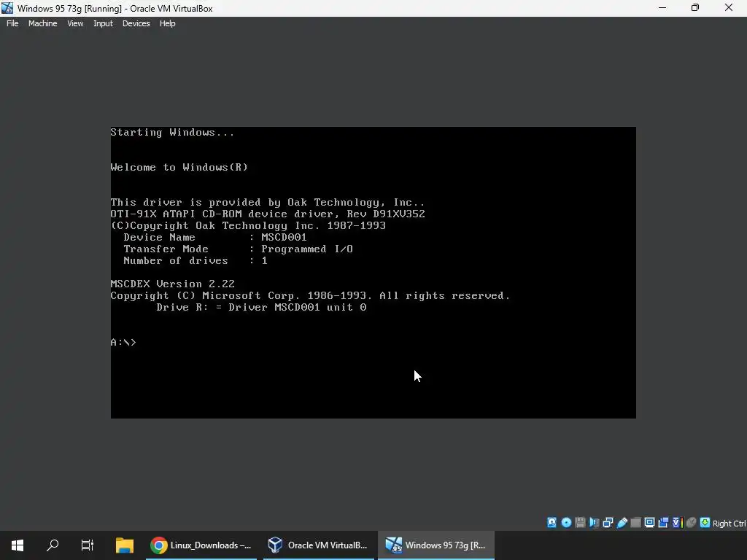Open the Windows Start menu
The width and height of the screenshot is (747, 560).
pos(18,545)
